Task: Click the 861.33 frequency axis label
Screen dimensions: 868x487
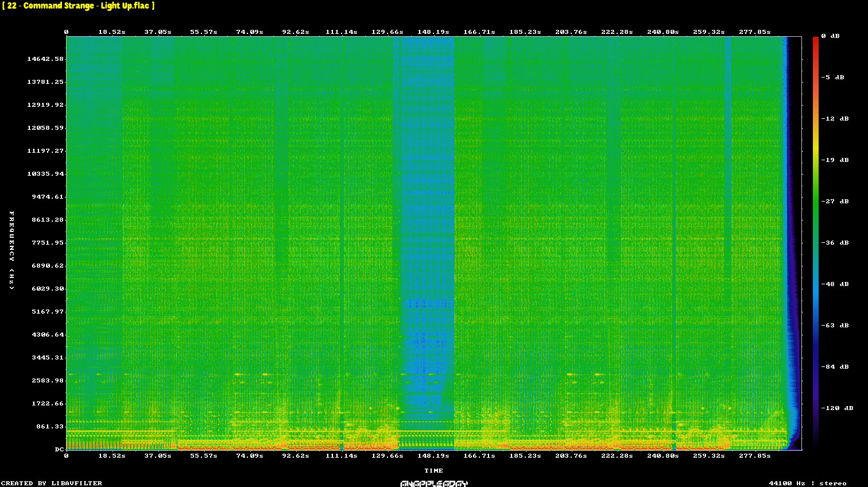Action: [x=50, y=427]
